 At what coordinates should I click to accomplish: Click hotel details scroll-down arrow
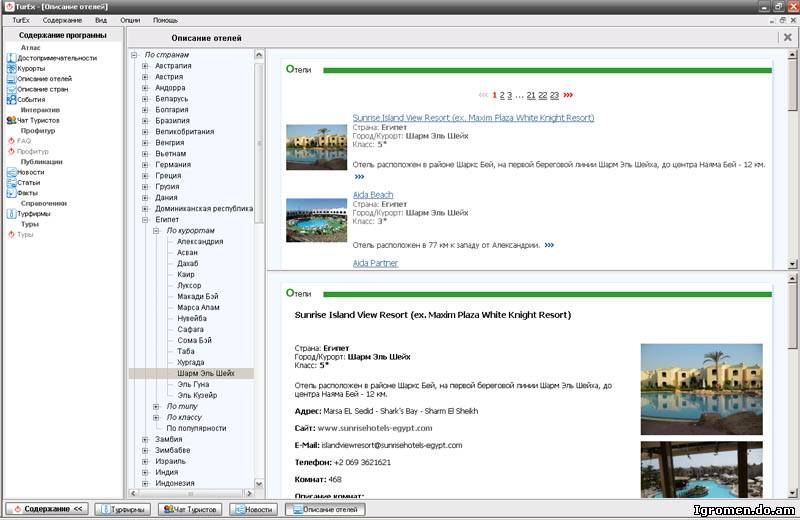pyautogui.click(x=792, y=493)
